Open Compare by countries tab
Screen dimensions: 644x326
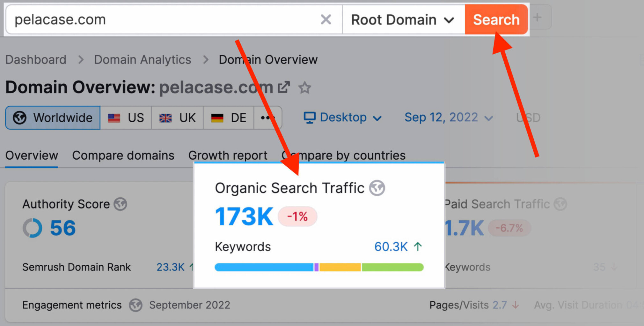(x=343, y=155)
